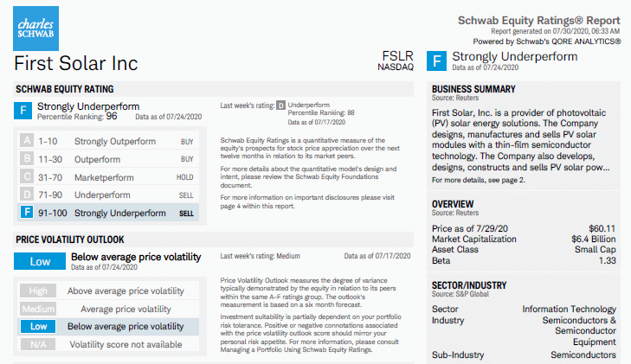
Task: Click 'Marketperform' in the ratings table
Action: click(104, 177)
